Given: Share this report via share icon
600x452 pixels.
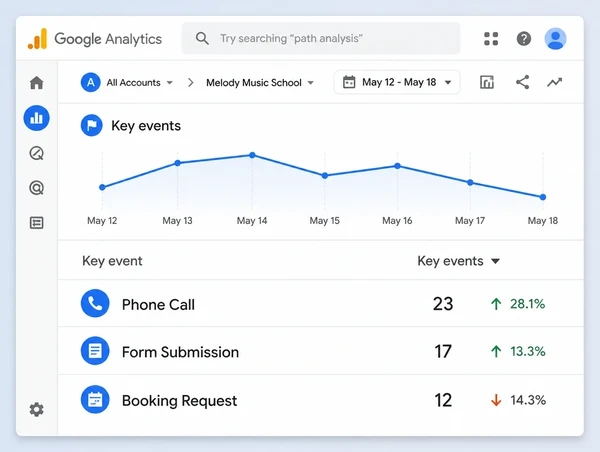Looking at the screenshot, I should pos(522,82).
